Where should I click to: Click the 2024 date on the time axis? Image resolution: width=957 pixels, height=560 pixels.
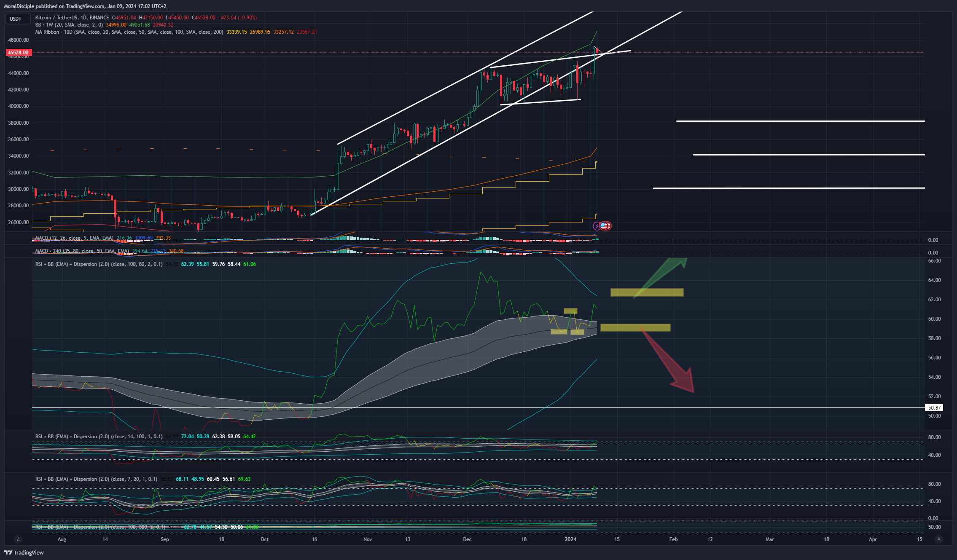point(570,539)
